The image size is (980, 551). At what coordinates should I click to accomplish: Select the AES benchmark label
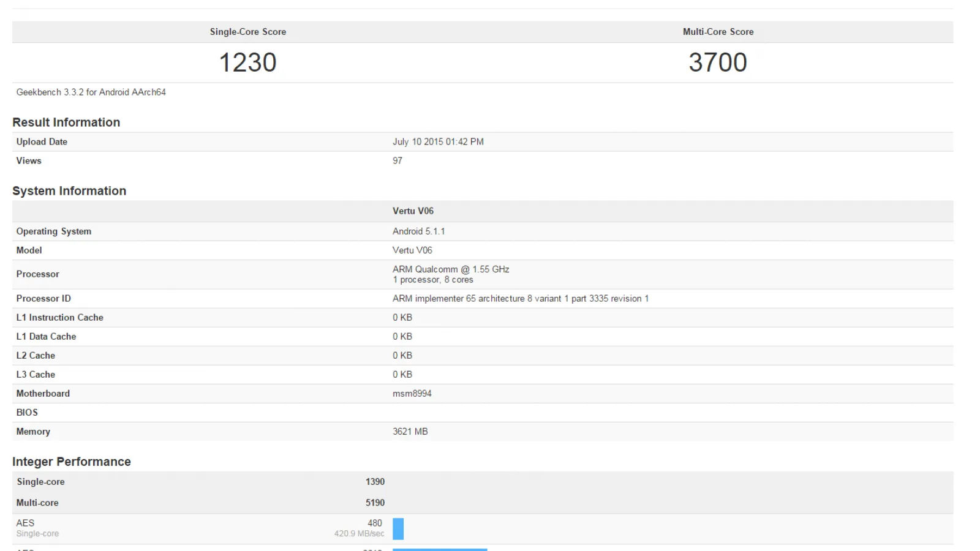[25, 523]
